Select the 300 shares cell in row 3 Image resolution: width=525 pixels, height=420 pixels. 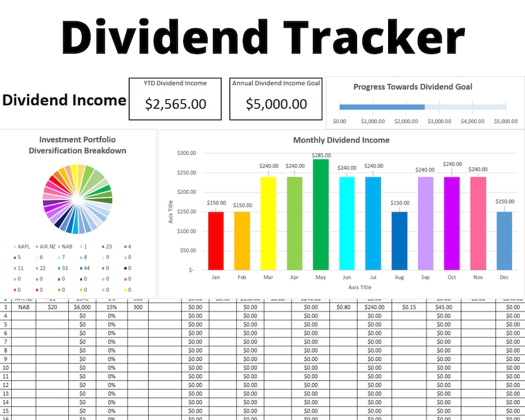coord(138,307)
